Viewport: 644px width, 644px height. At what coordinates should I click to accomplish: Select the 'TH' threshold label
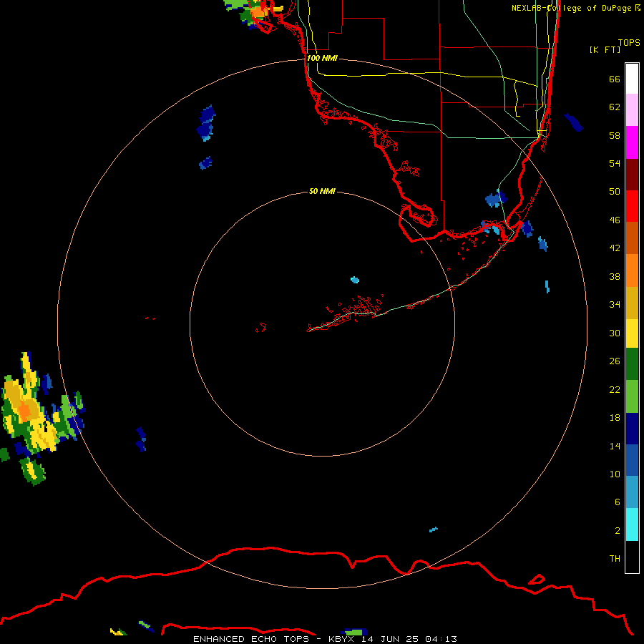click(x=615, y=559)
